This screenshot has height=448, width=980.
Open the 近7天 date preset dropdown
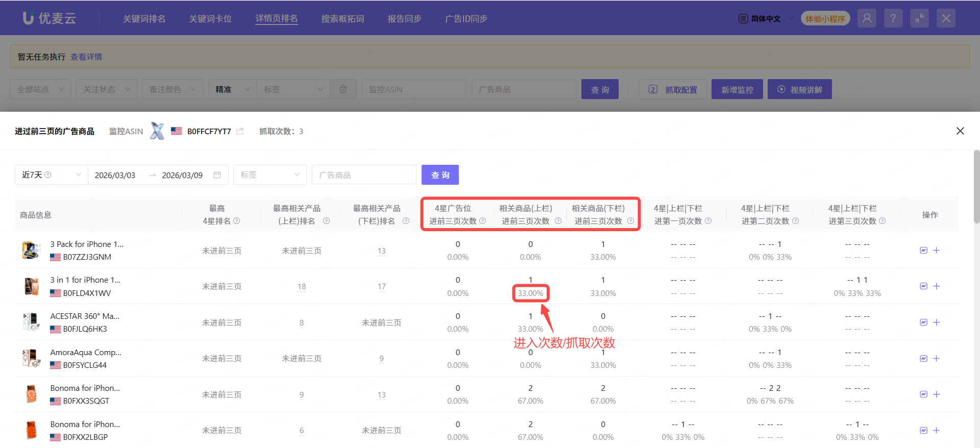click(x=52, y=175)
